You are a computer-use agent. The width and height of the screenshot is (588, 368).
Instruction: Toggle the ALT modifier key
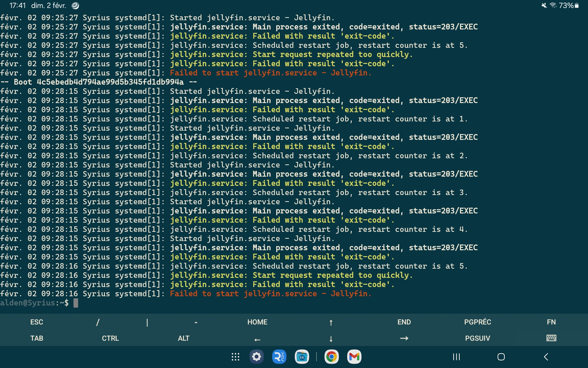(184, 338)
